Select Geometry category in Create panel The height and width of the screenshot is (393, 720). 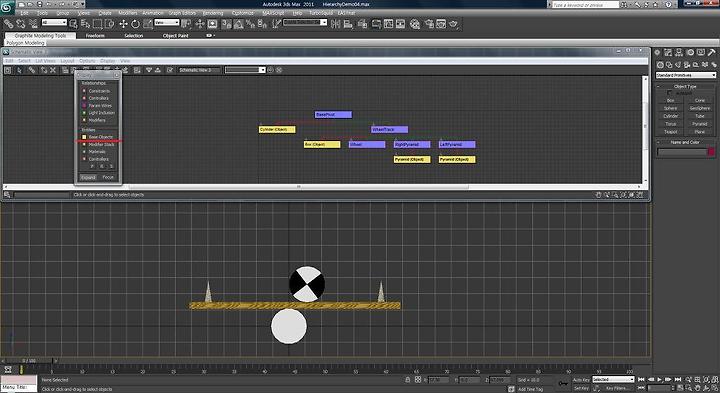click(660, 65)
